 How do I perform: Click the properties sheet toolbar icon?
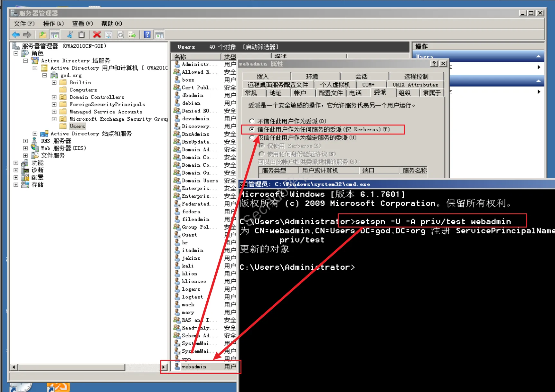click(x=108, y=35)
